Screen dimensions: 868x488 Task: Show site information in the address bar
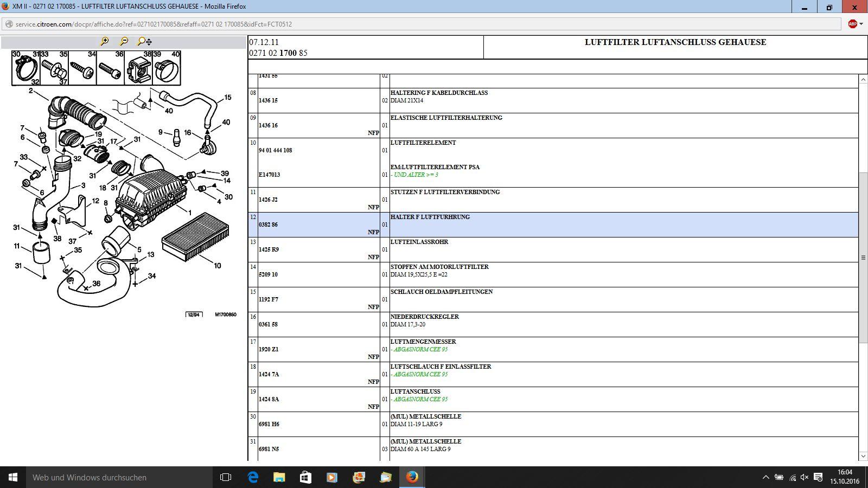pyautogui.click(x=9, y=24)
